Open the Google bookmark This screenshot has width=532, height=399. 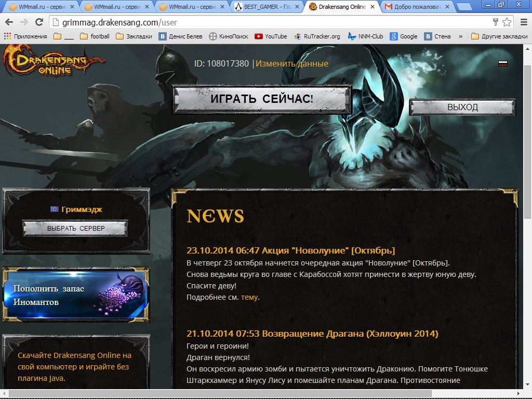[403, 36]
